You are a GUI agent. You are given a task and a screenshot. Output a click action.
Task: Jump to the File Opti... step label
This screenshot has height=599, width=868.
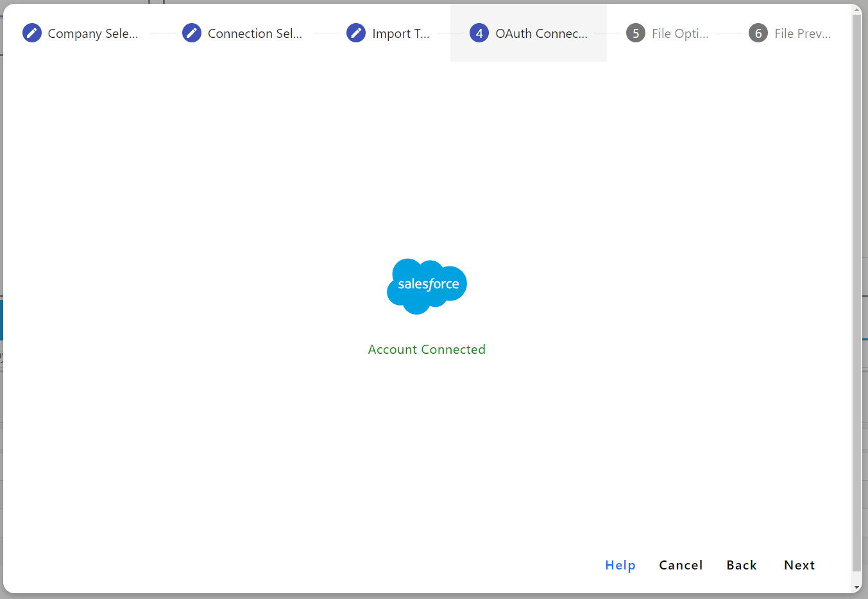[680, 33]
